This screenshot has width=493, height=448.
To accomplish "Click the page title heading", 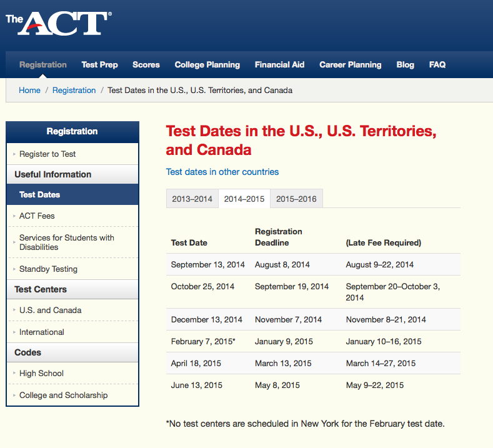I will click(301, 140).
